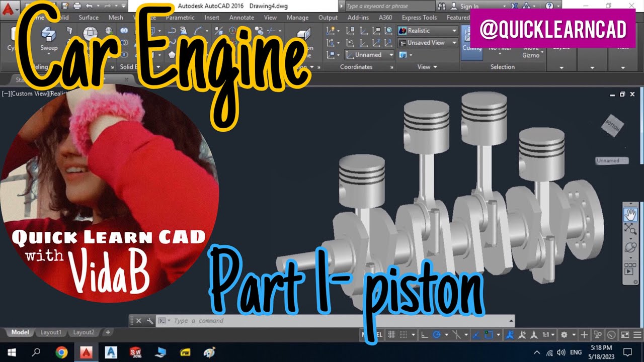Viewport: 644px width, 362px height.
Task: Expand the Coordinates panel dialog launcher arrow
Action: coord(391,67)
